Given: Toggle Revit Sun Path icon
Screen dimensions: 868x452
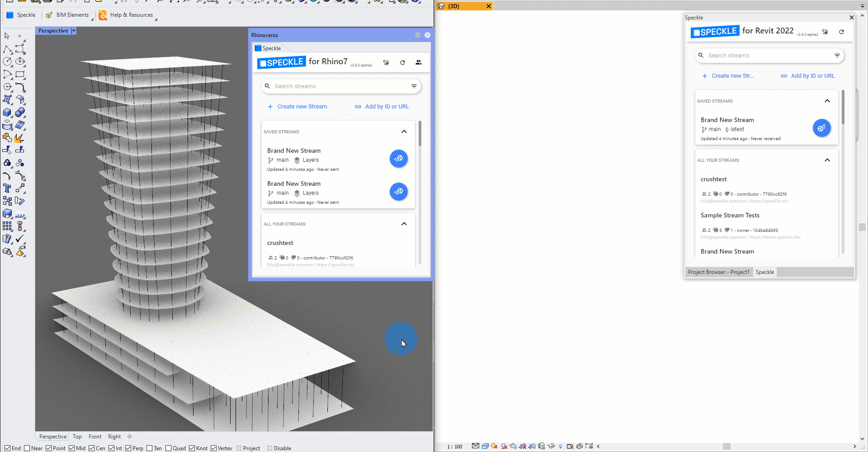Looking at the screenshot, I should (x=494, y=446).
